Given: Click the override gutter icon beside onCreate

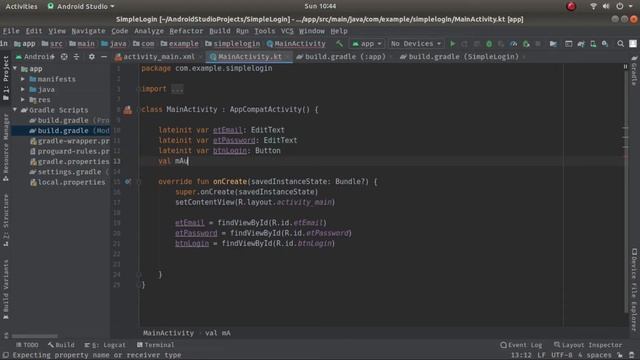Looking at the screenshot, I should 128,181.
